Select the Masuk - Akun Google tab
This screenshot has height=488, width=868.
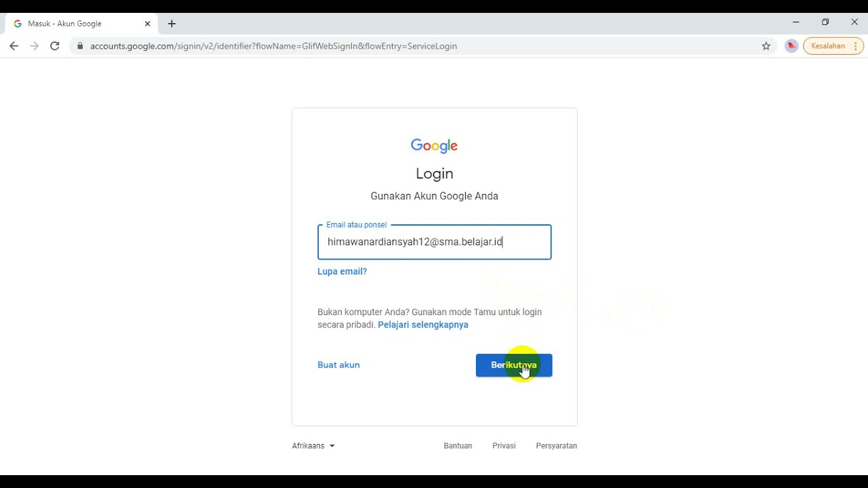pyautogui.click(x=81, y=24)
